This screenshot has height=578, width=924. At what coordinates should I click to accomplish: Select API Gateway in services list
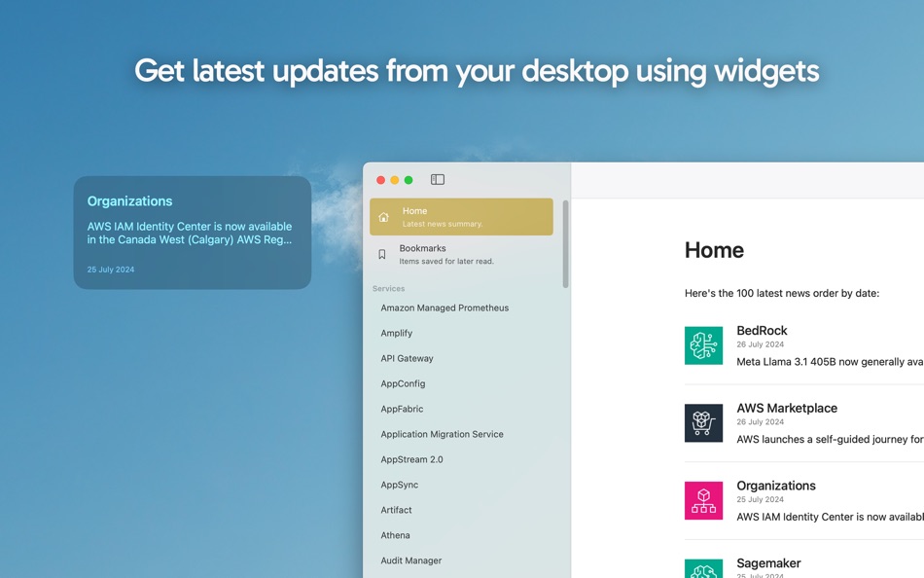407,359
